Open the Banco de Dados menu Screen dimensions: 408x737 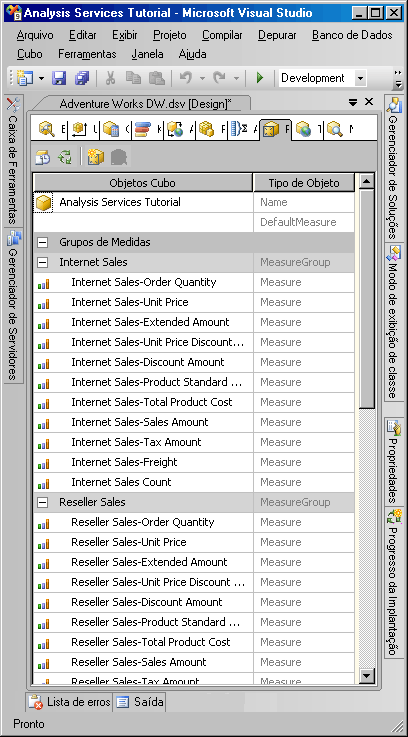click(x=352, y=35)
